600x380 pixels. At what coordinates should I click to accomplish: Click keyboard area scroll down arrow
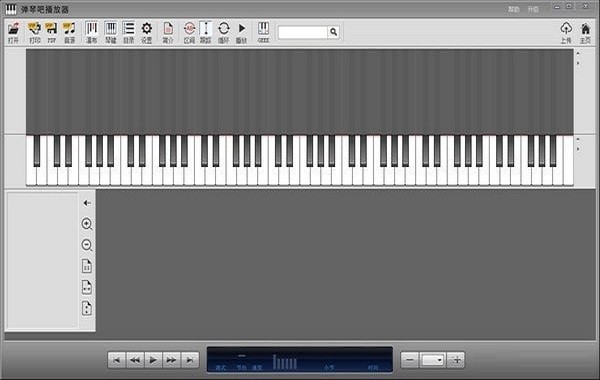click(578, 149)
